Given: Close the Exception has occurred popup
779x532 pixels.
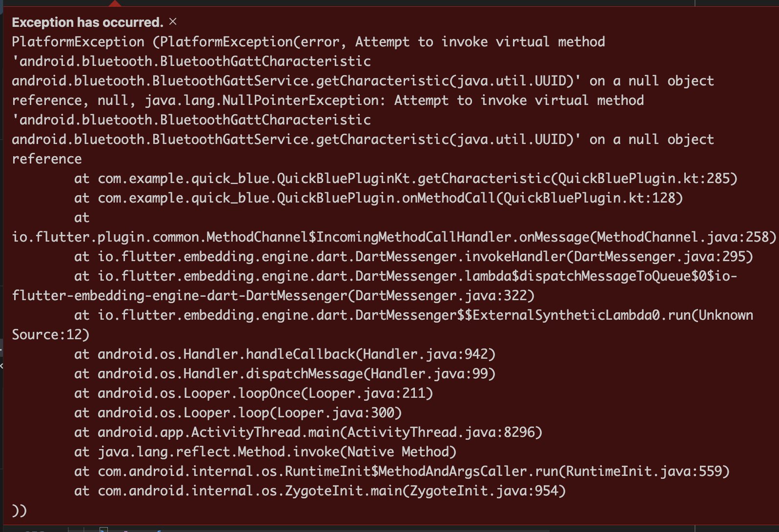Looking at the screenshot, I should (x=172, y=21).
